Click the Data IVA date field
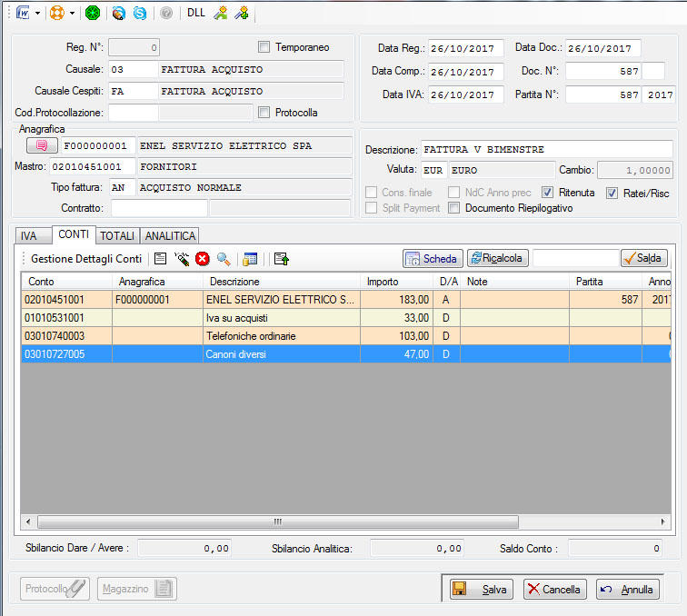Viewport: 687px width, 616px height. (x=466, y=94)
